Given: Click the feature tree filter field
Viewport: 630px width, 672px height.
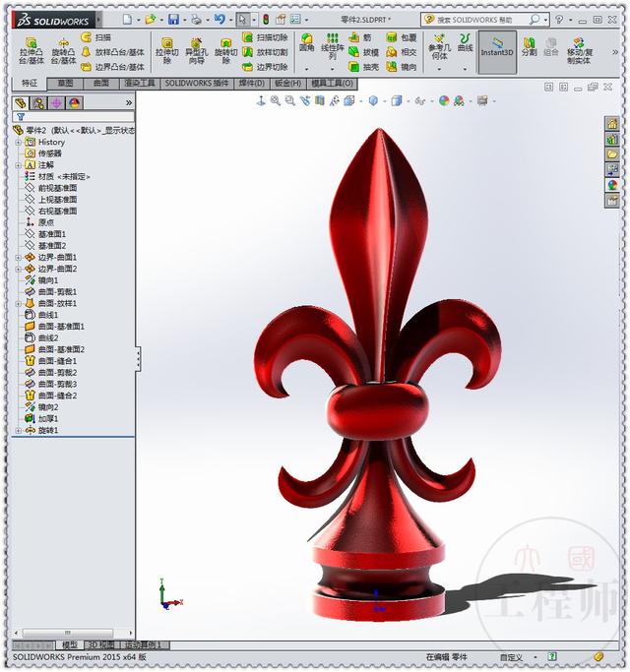Looking at the screenshot, I should pyautogui.click(x=74, y=116).
